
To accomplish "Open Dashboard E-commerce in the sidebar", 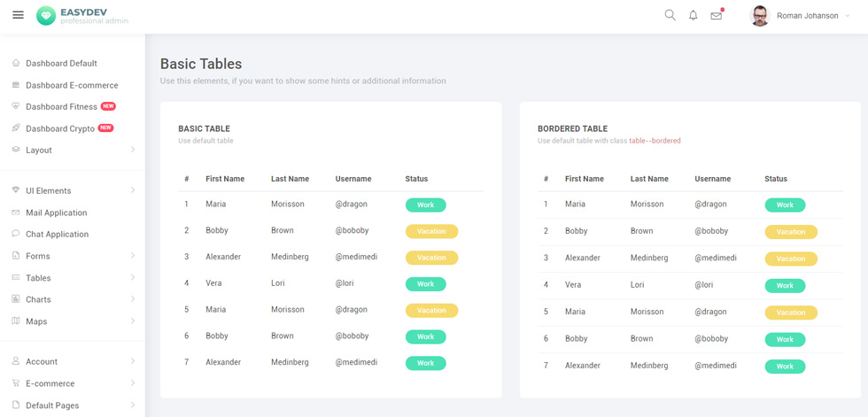I will (x=72, y=85).
